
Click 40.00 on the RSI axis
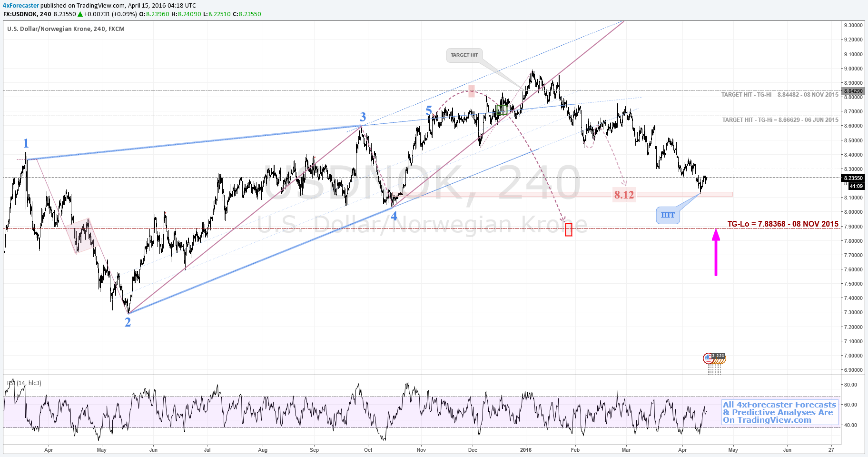(850, 425)
